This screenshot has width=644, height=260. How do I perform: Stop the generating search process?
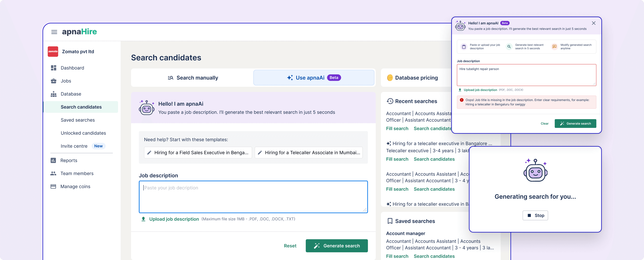click(535, 215)
